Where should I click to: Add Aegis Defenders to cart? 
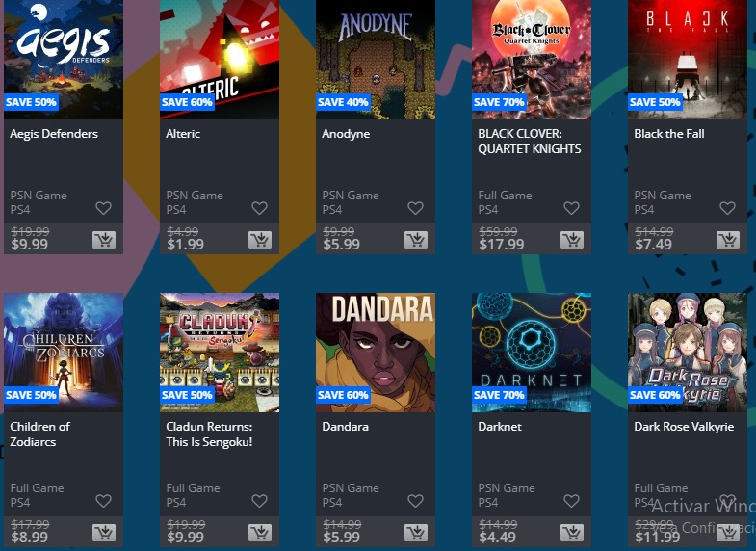coord(104,240)
